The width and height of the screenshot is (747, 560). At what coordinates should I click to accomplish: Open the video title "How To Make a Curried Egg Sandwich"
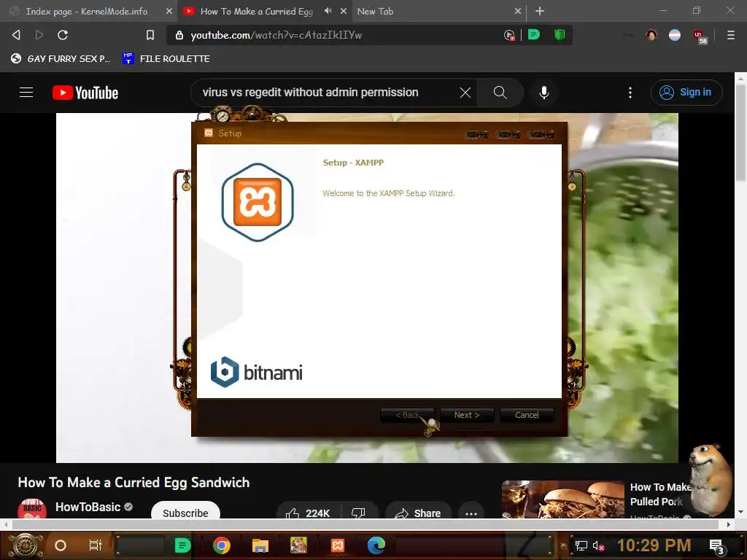[134, 483]
